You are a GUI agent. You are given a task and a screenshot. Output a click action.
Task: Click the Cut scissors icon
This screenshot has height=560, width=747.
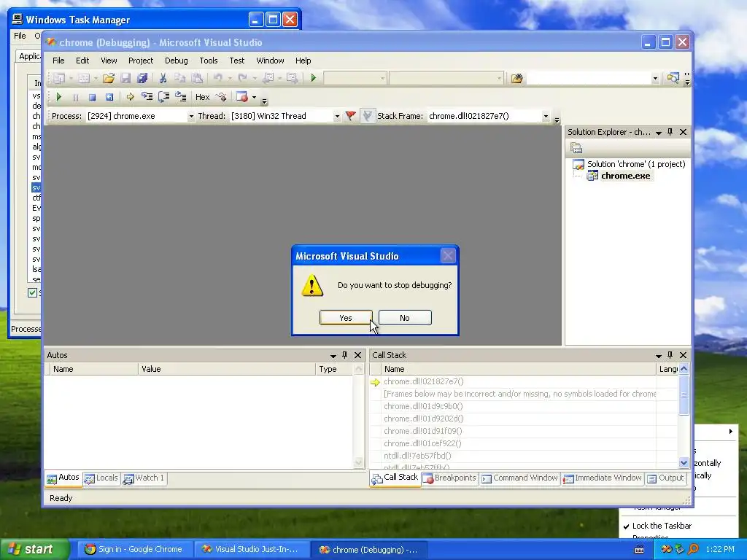[x=163, y=78]
